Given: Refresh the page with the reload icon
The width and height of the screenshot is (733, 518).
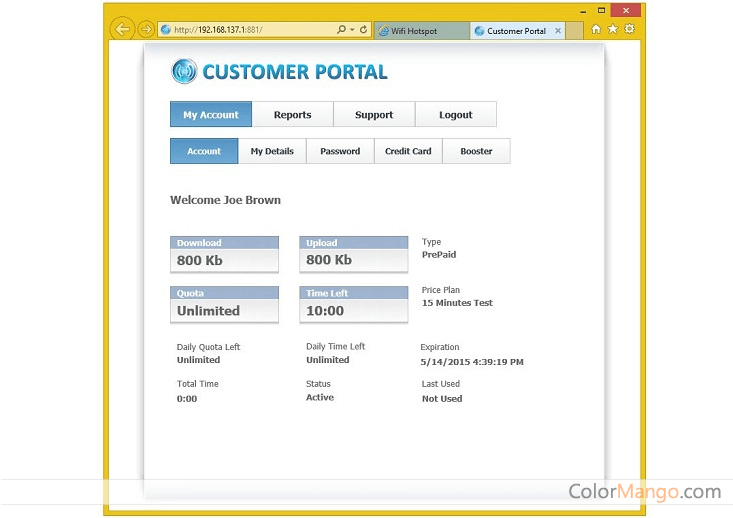Looking at the screenshot, I should tap(363, 30).
